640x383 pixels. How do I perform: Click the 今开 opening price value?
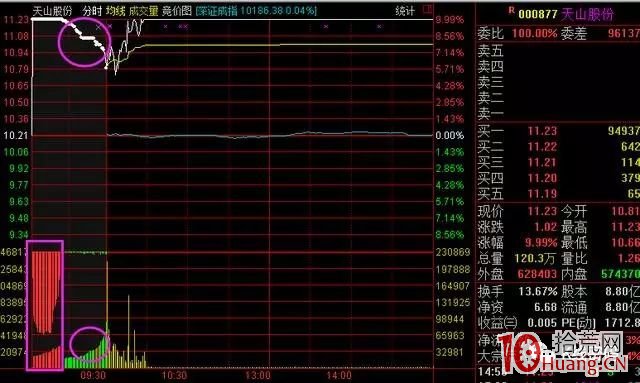click(x=625, y=211)
